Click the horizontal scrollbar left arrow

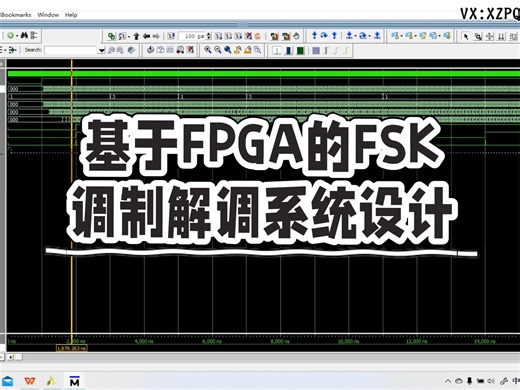10,357
